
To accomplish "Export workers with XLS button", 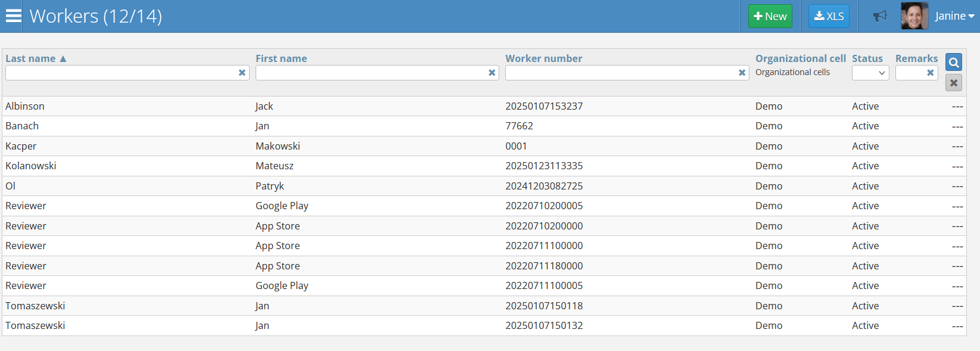I will tap(829, 16).
